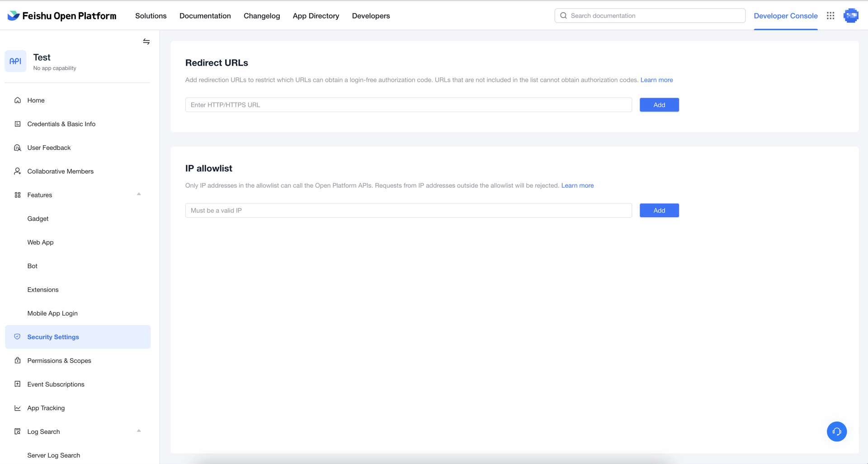868x464 pixels.
Task: Open the App Directory menu item
Action: pyautogui.click(x=316, y=16)
